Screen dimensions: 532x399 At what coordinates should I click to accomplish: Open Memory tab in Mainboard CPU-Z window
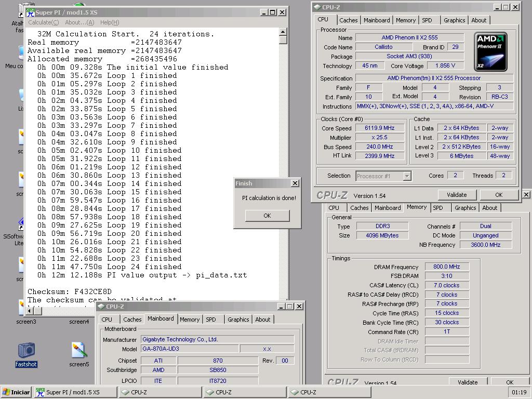click(x=190, y=320)
